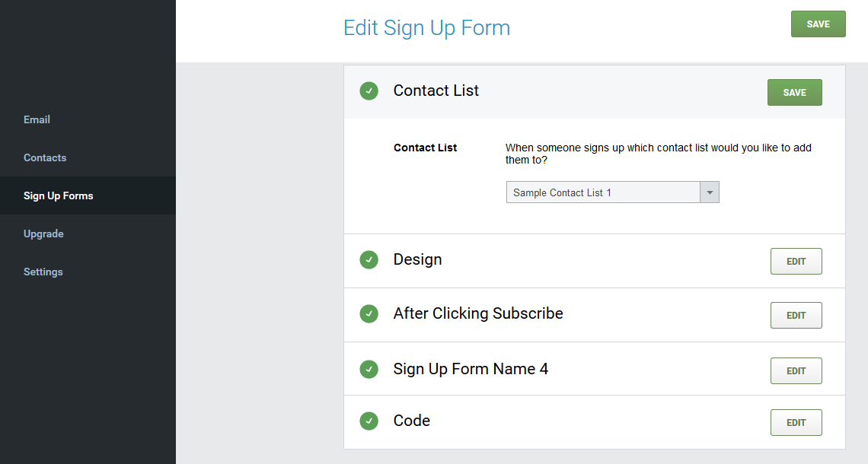Save the Contact List section
This screenshot has width=868, height=464.
click(x=794, y=92)
